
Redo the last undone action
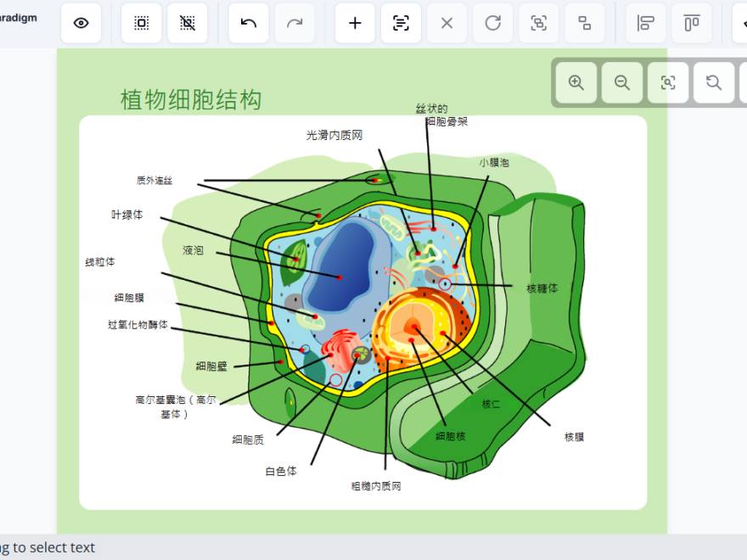point(295,23)
